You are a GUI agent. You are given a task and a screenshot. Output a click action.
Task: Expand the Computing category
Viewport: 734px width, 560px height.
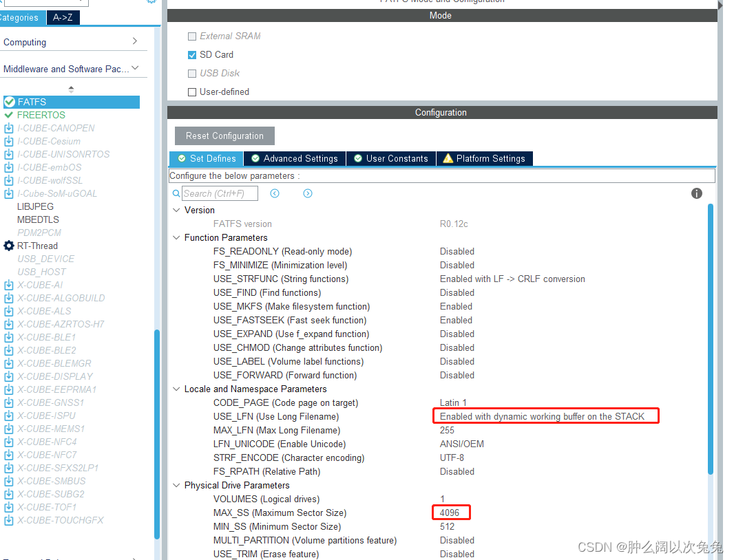point(135,41)
